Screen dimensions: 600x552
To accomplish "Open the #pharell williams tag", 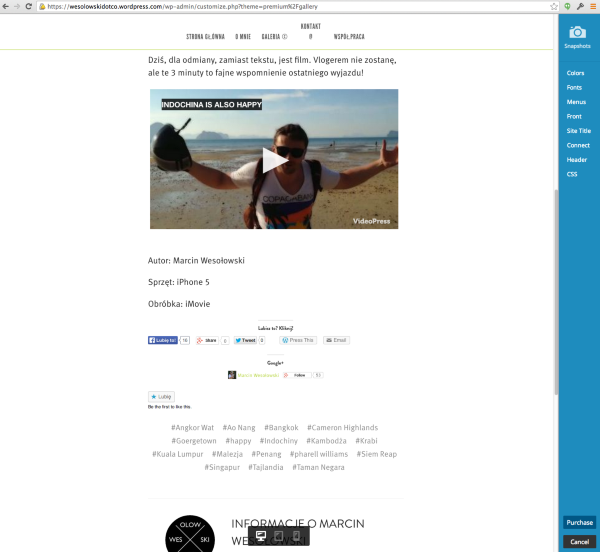I will coord(319,454).
